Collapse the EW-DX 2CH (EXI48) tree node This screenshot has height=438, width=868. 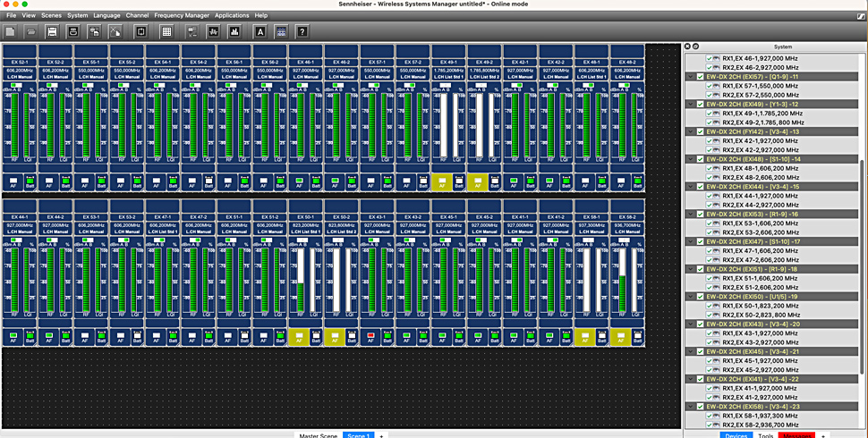tap(690, 159)
